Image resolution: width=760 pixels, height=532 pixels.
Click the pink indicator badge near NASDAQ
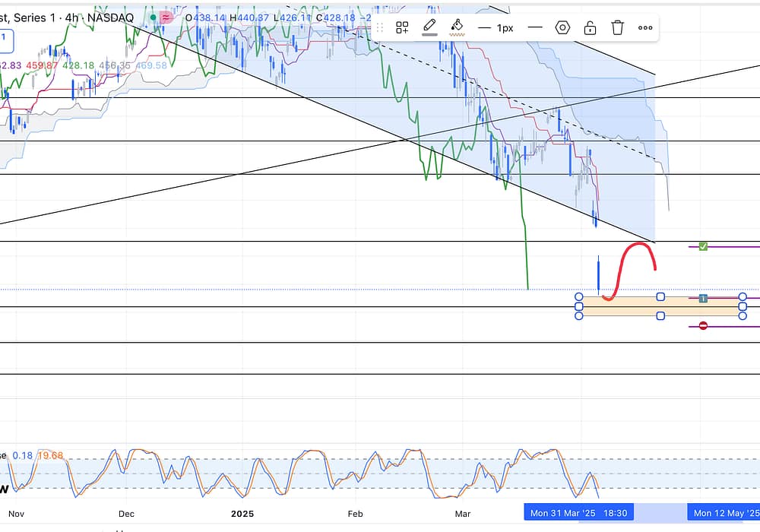164,17
